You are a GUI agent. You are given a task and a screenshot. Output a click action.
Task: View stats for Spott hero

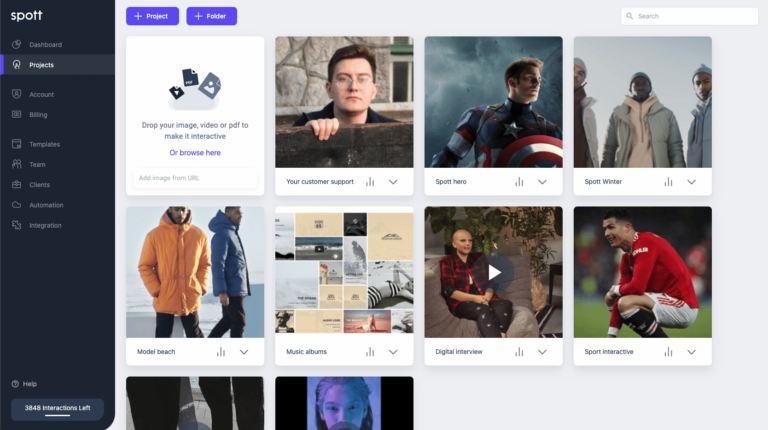[x=519, y=182]
